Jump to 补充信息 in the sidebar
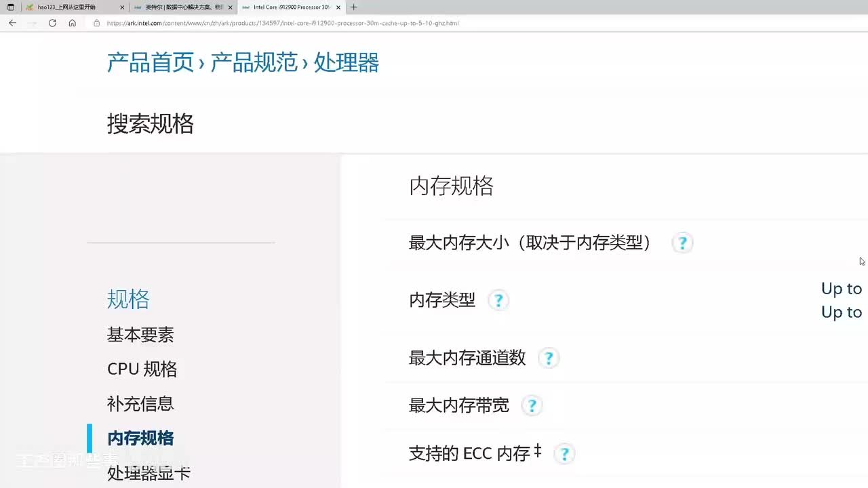The width and height of the screenshot is (868, 488). tap(140, 404)
